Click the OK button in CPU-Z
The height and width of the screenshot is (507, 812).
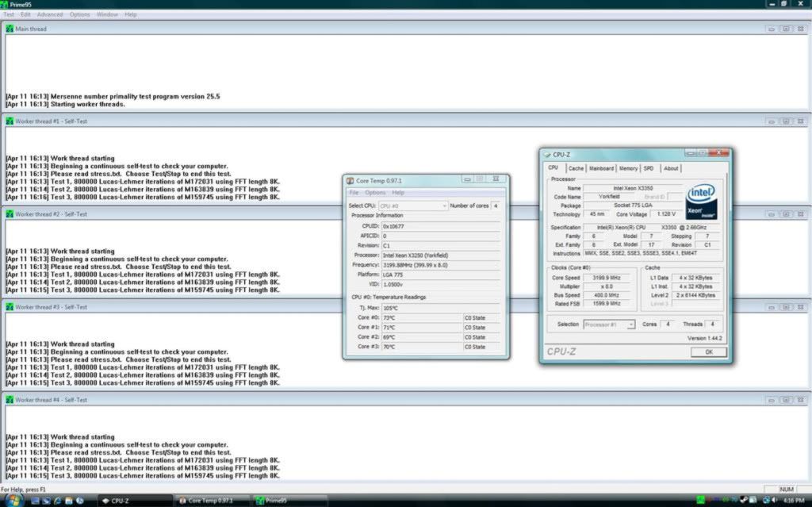click(x=708, y=352)
